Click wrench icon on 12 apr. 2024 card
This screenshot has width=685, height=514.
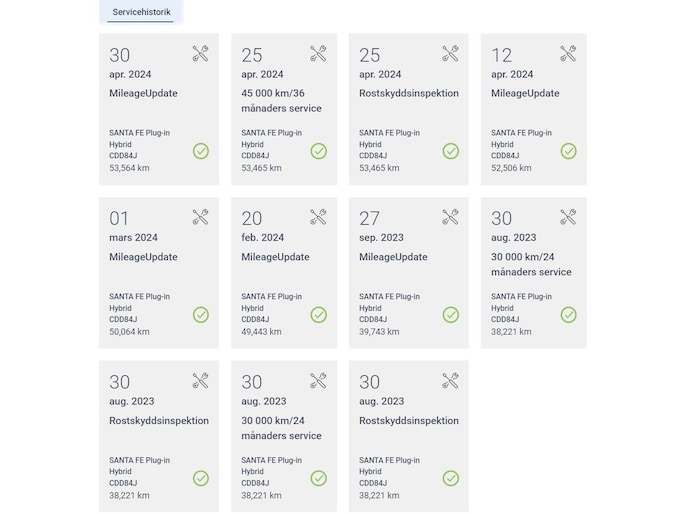click(x=568, y=53)
